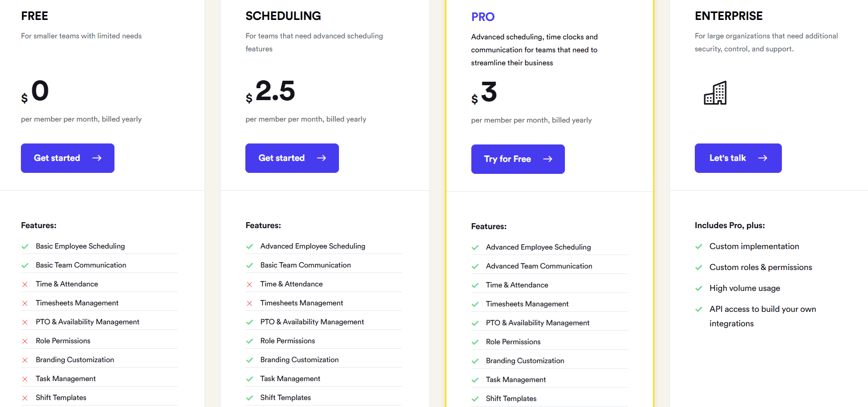Click the red X beside Timesheets Management in Scheduling

(x=250, y=303)
